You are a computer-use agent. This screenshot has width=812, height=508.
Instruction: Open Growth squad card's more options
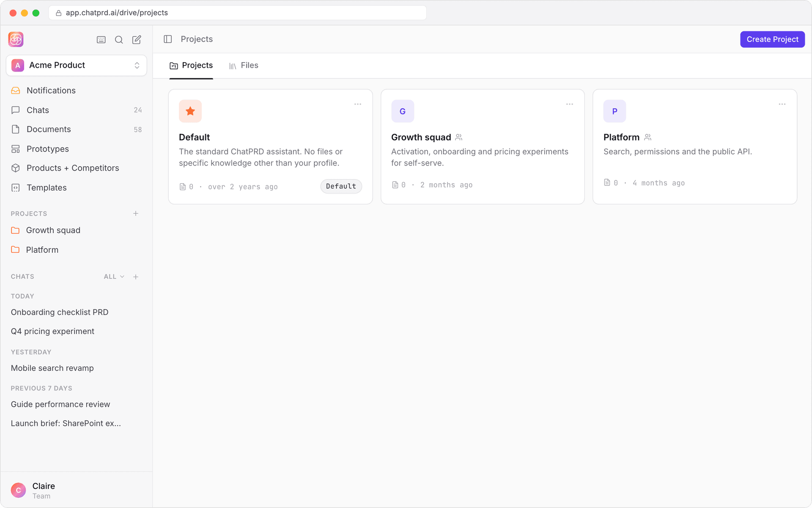(x=570, y=104)
